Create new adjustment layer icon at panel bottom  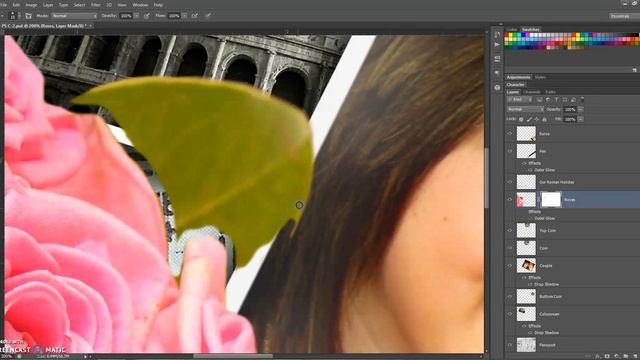pos(616,356)
